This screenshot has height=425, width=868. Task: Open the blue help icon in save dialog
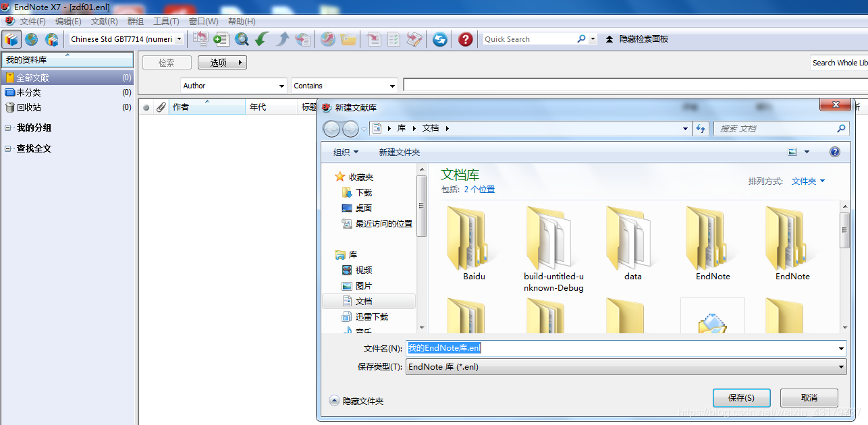tap(835, 152)
